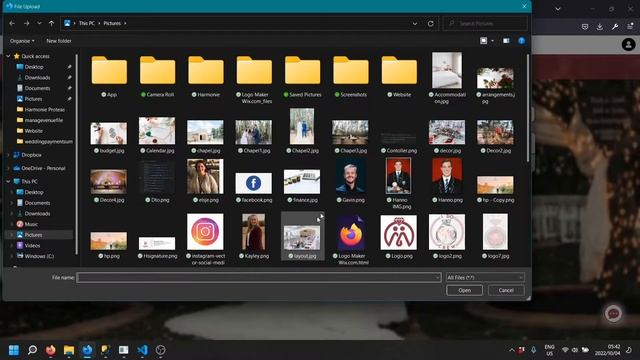Open the help icon in dialog toolbar

tap(521, 41)
